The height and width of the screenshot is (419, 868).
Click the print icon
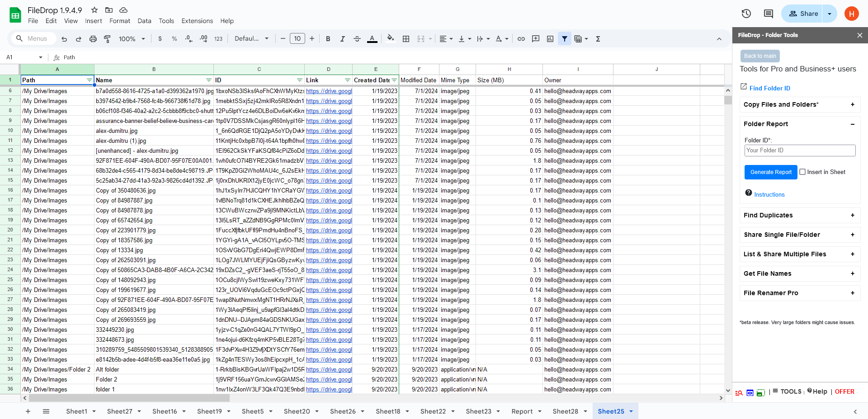pos(93,39)
